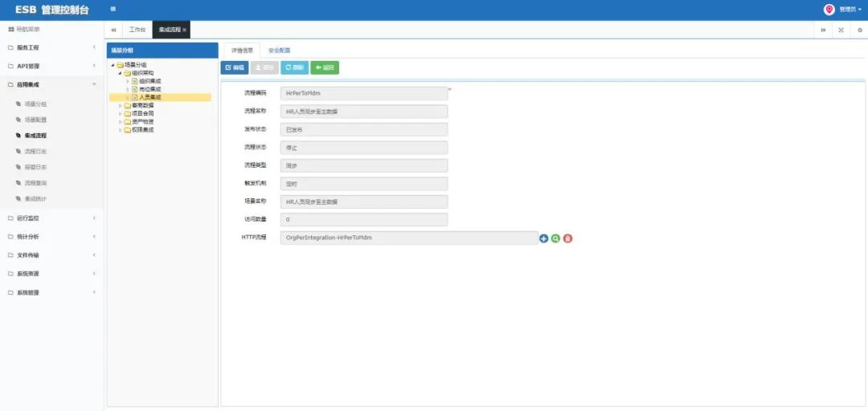The width and height of the screenshot is (868, 411).
Task: Click the folder icon beside 运行监控
Action: pyautogui.click(x=10, y=218)
